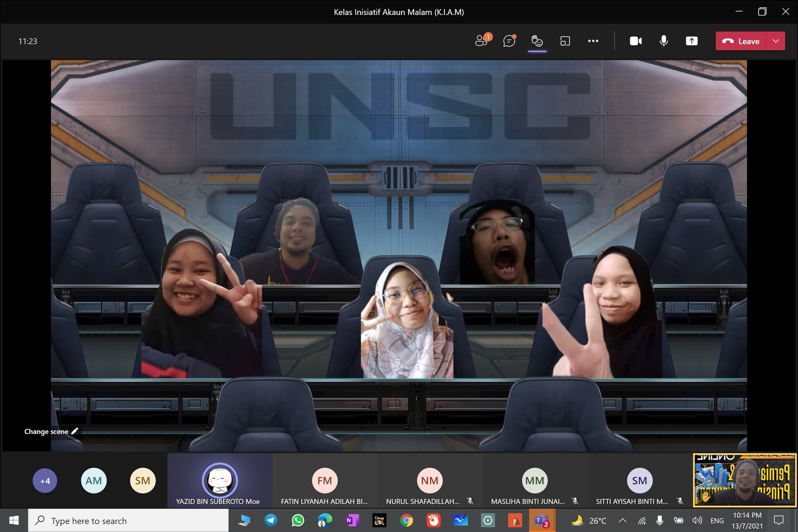Select MASLIHA BINTI JUNAI participant tile
This screenshot has height=532, width=798.
point(535,481)
